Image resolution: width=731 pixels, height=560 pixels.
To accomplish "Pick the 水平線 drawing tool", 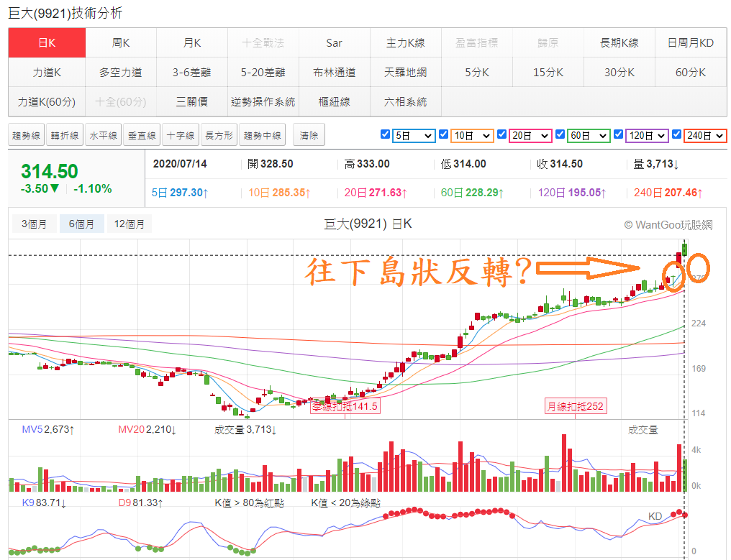I will [104, 136].
